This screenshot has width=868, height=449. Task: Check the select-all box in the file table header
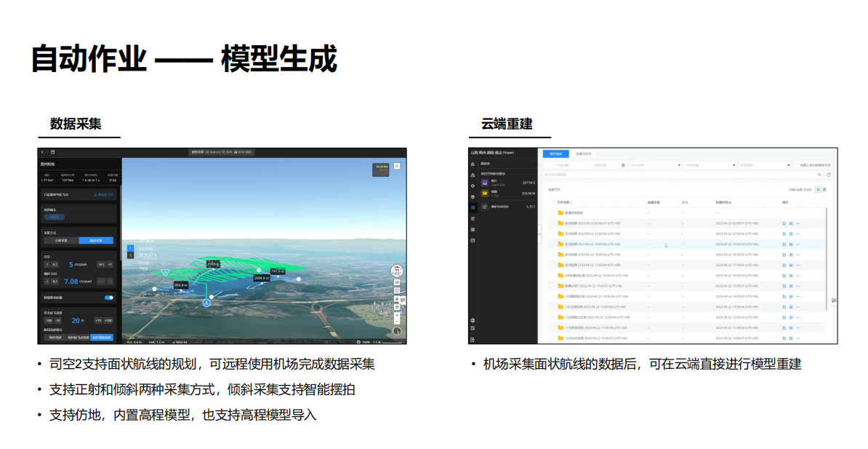[x=552, y=202]
